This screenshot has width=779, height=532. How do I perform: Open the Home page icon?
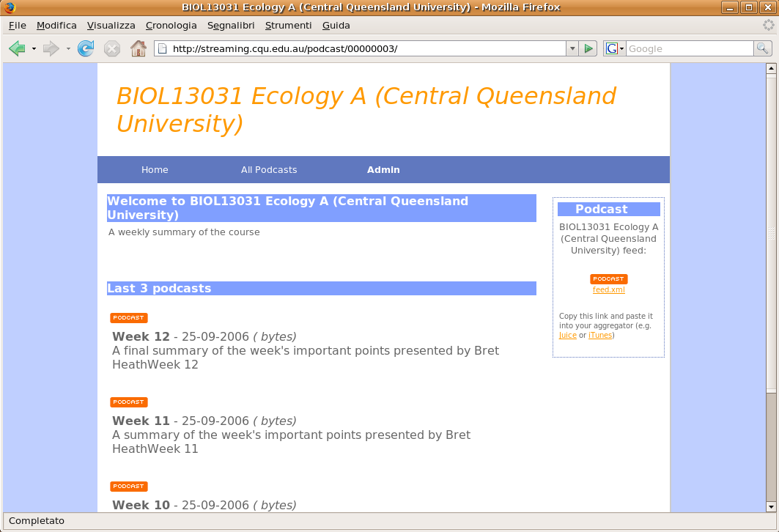pyautogui.click(x=138, y=48)
